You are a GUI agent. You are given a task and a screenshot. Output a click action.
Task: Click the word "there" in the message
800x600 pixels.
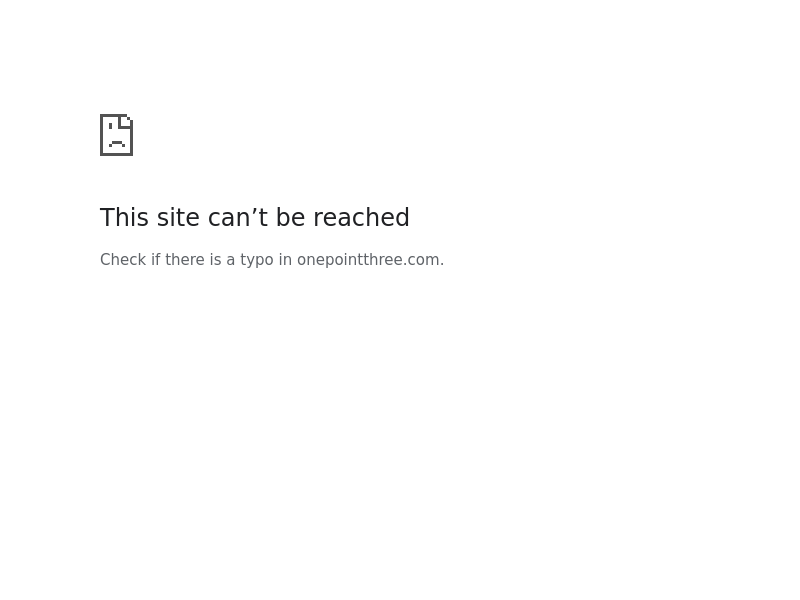pos(185,260)
